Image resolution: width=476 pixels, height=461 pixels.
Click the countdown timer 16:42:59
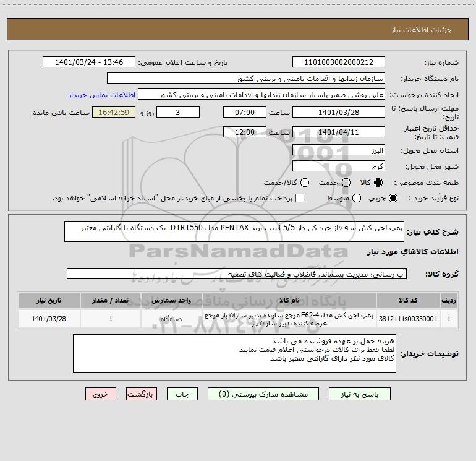(x=114, y=112)
